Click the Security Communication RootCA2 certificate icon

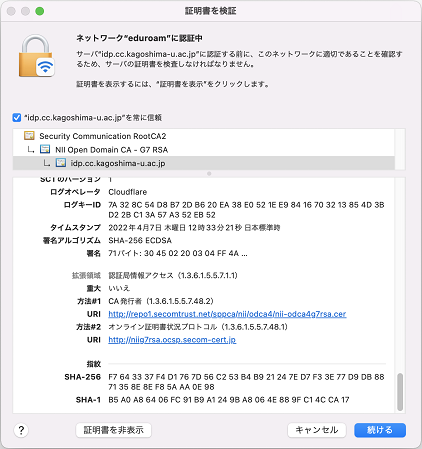(29, 136)
